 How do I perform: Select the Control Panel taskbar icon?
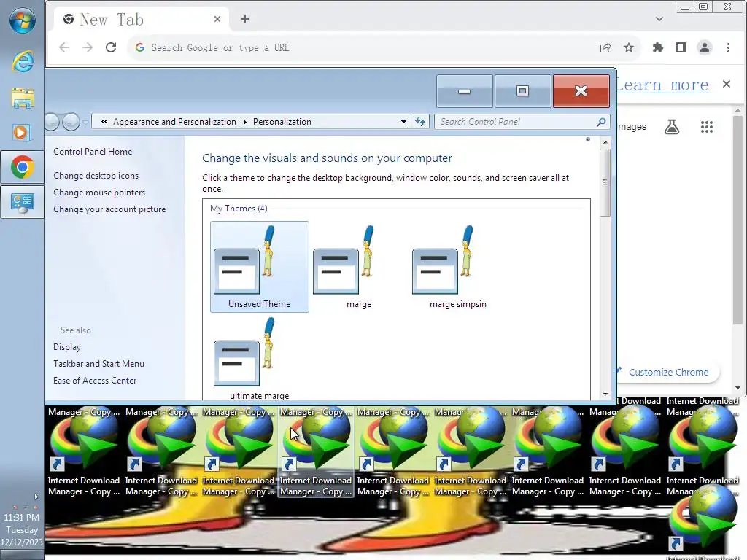23,203
